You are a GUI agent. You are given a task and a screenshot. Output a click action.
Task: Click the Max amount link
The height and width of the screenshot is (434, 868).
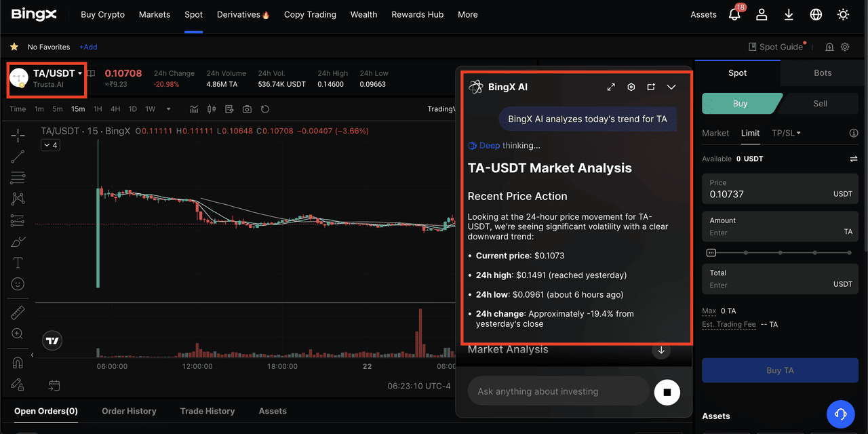coord(709,311)
